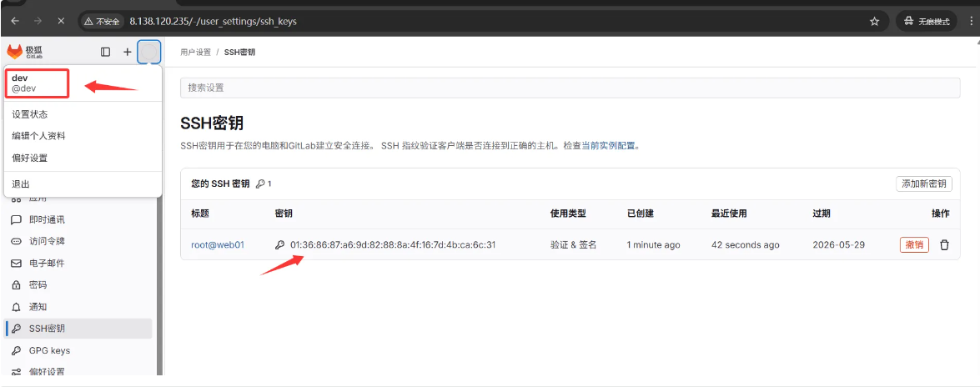The height and width of the screenshot is (387, 980).
Task: Click the bell icon for 通知
Action: tap(17, 307)
